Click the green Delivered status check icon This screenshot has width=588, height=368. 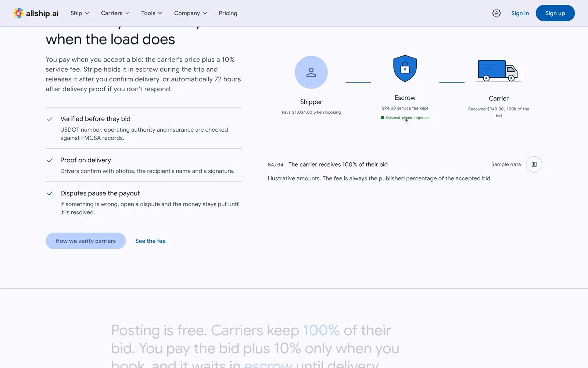click(x=383, y=118)
